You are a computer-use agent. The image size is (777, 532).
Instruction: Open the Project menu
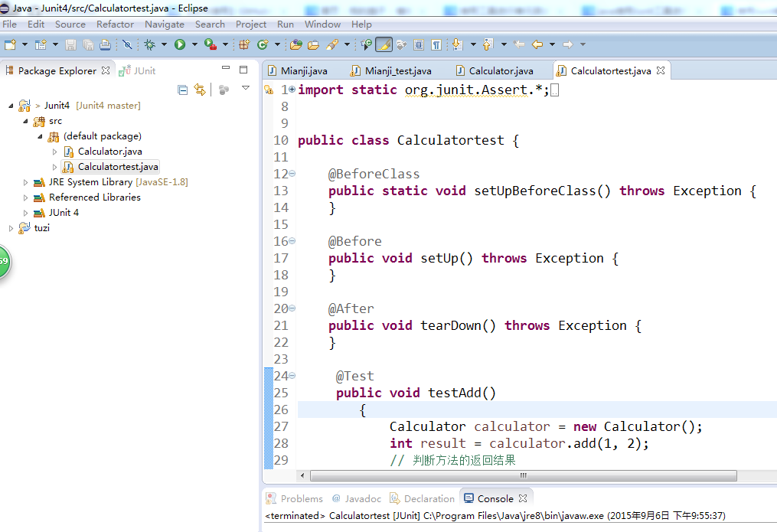(x=251, y=24)
